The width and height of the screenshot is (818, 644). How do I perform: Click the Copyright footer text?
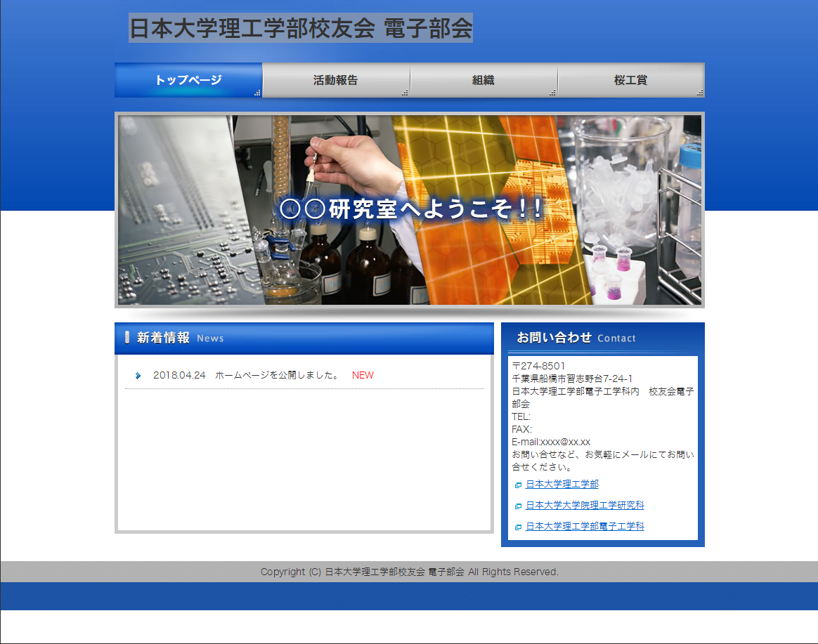tap(410, 572)
